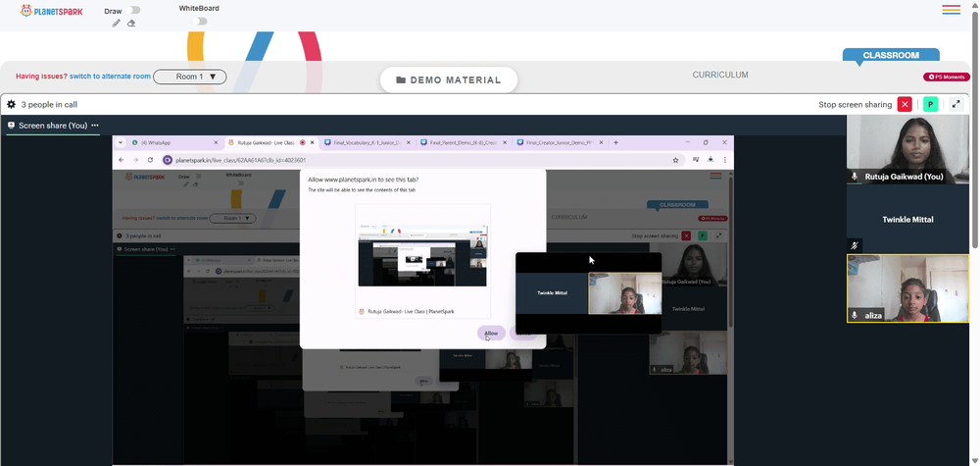Click site info icon in address bar

pos(168,160)
